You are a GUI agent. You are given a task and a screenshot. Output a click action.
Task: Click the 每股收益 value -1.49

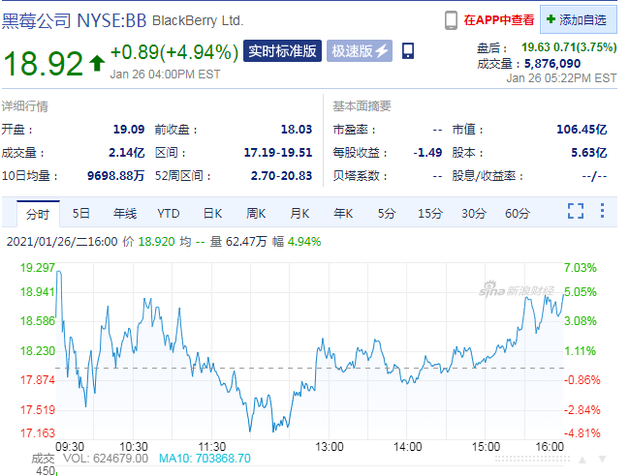pos(428,153)
